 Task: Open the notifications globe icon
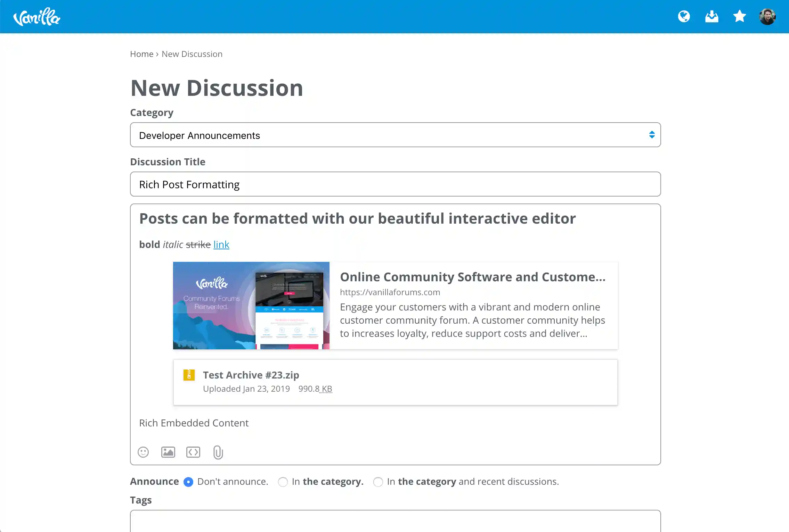pyautogui.click(x=684, y=16)
